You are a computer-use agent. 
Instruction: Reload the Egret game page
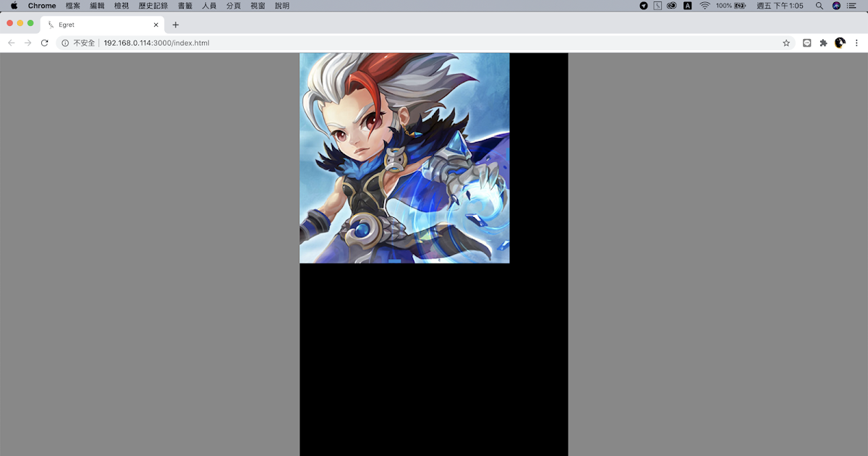coord(45,43)
